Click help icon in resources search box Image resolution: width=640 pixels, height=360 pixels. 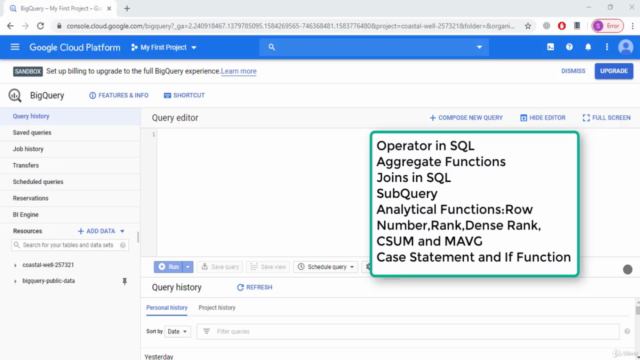point(122,245)
